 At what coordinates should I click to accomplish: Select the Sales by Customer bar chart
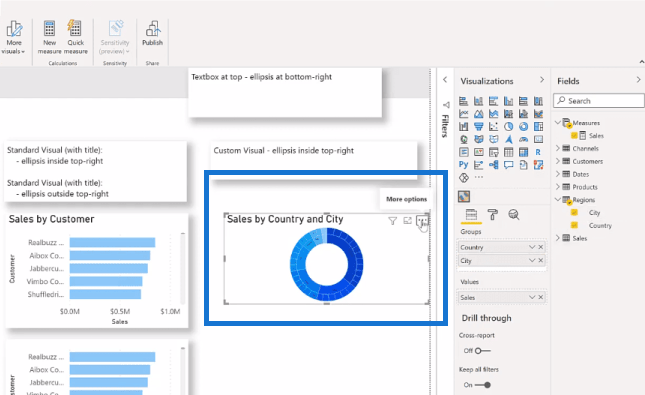[97, 270]
